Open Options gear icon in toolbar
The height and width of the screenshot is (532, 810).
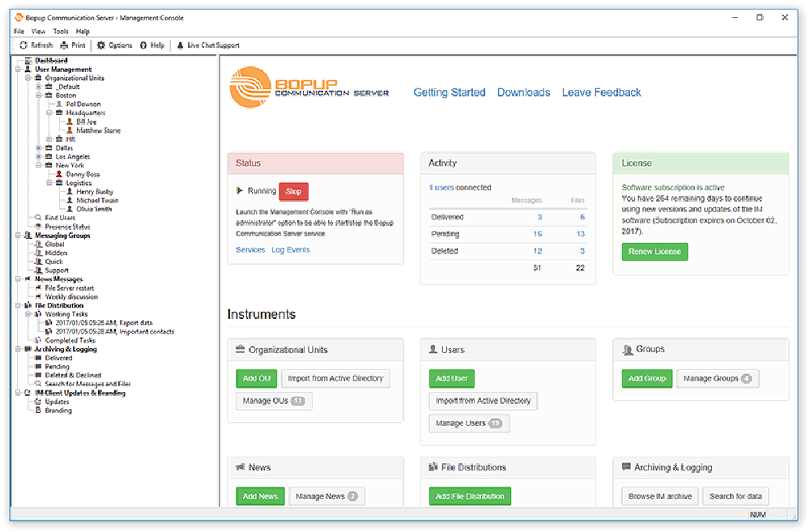101,45
